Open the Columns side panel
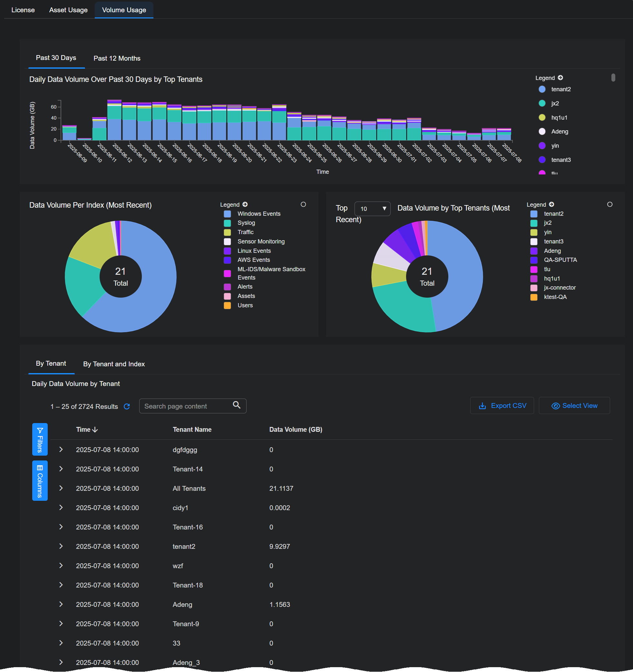633x672 pixels. (x=40, y=480)
